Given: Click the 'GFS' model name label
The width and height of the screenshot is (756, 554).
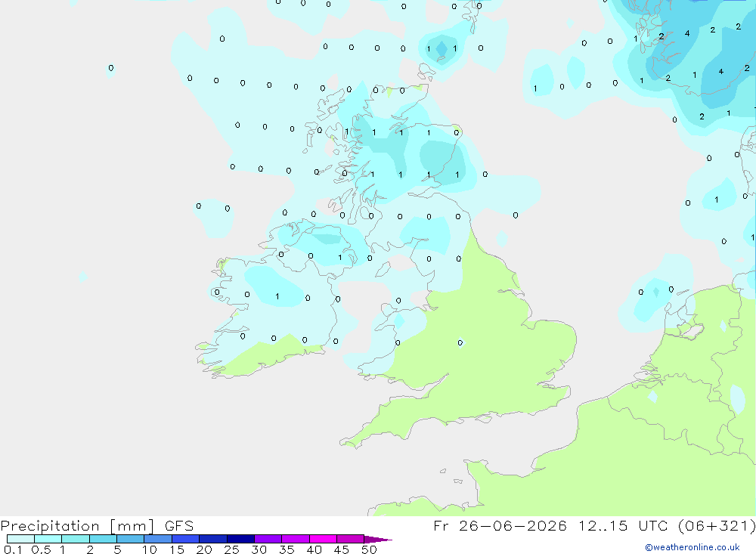Looking at the screenshot, I should pos(179,526).
